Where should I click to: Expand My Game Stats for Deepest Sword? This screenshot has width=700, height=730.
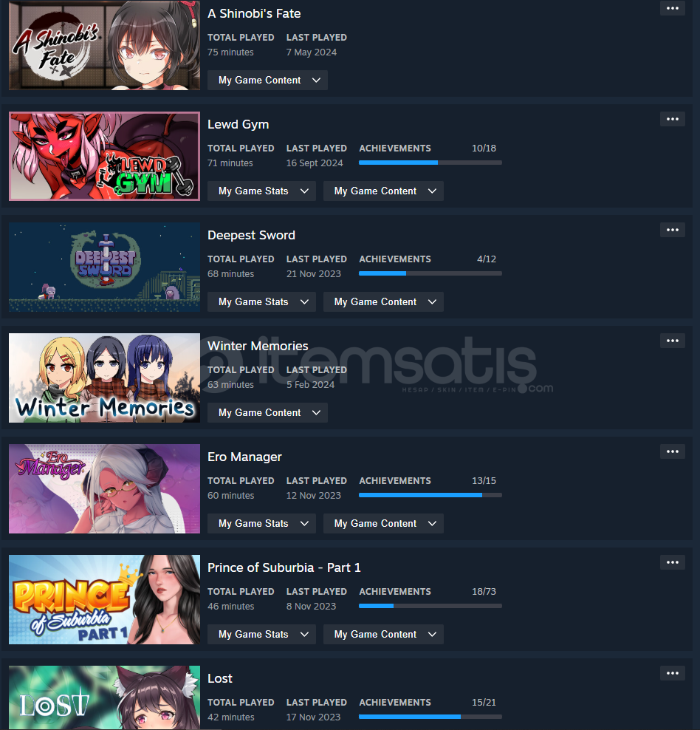[261, 301]
